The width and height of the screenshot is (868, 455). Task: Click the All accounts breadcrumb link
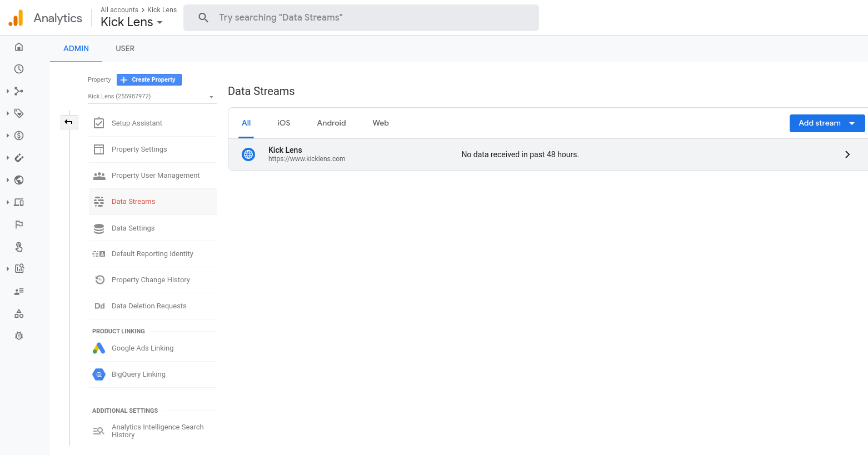pos(119,10)
